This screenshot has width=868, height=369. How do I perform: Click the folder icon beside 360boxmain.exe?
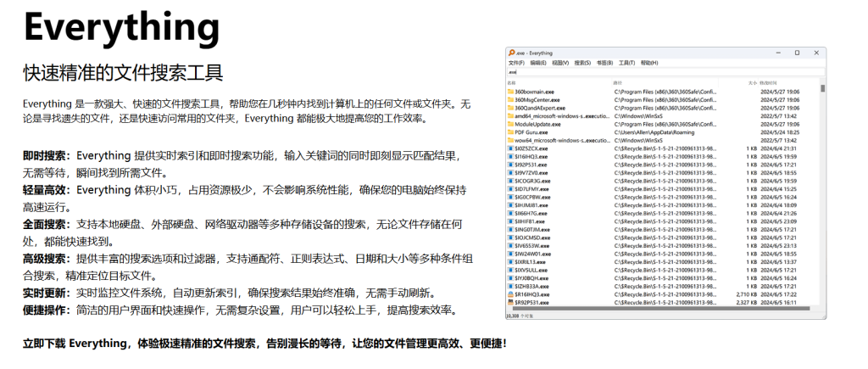pos(510,92)
